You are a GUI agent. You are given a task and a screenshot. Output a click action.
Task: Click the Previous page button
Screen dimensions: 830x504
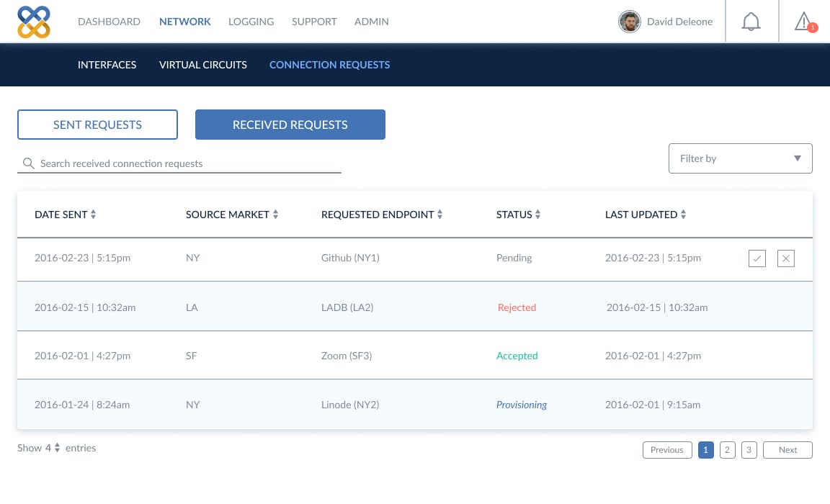667,450
